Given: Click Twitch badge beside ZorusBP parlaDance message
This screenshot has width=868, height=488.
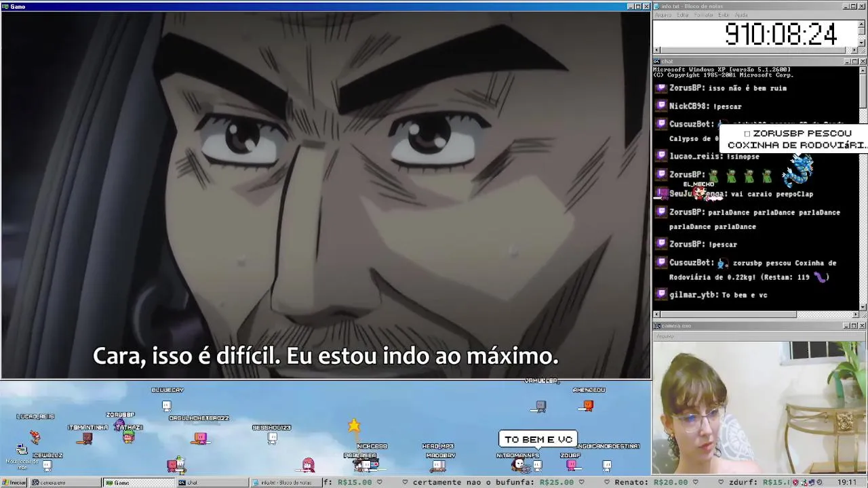Looking at the screenshot, I should click(x=661, y=212).
